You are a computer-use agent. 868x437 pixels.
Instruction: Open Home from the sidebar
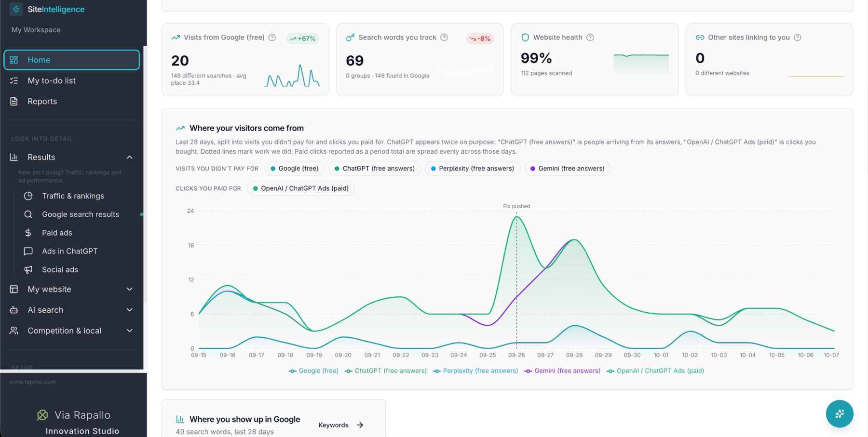tap(71, 60)
